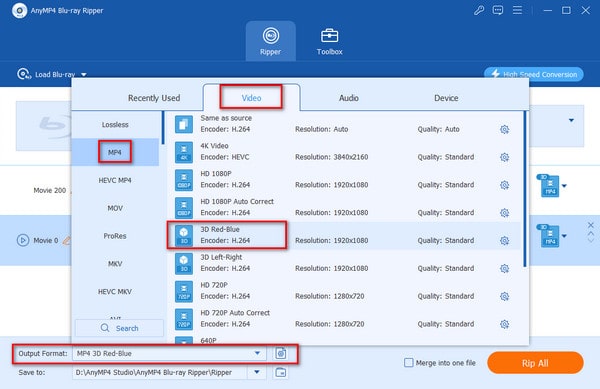Choose 3D Red-Blue preset icon
Screen dimensions: 600x389
(x=184, y=236)
